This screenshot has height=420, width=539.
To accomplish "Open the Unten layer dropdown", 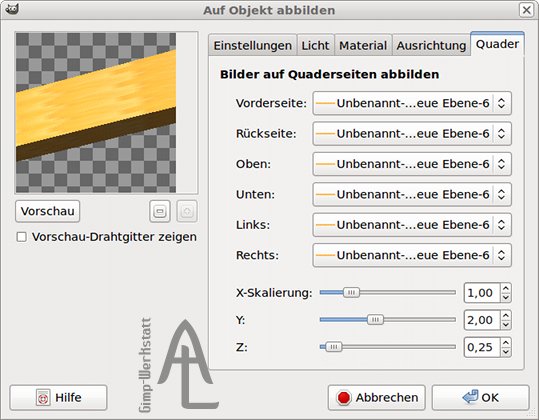I will (x=412, y=194).
